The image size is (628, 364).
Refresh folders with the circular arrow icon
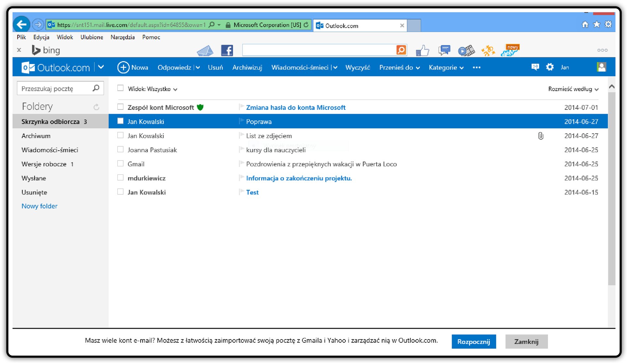pyautogui.click(x=96, y=107)
